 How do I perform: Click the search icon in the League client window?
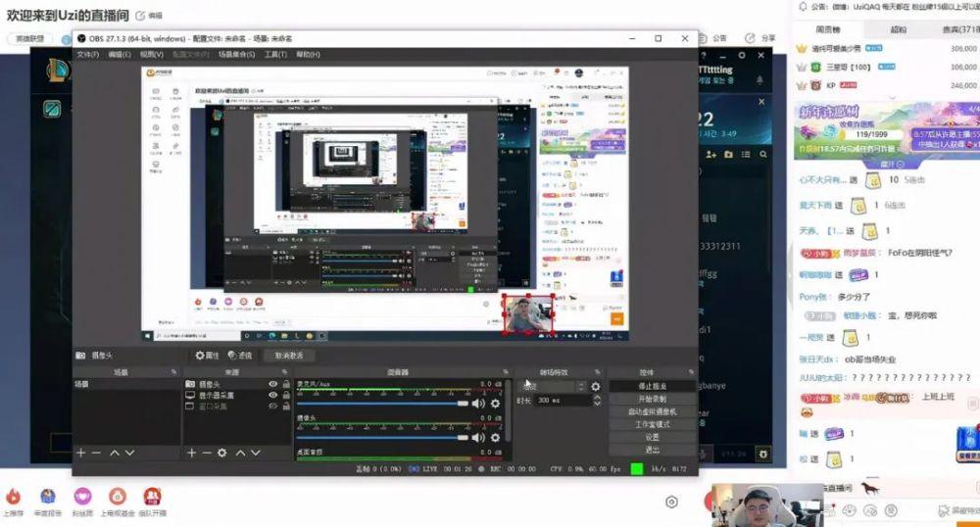click(x=763, y=154)
